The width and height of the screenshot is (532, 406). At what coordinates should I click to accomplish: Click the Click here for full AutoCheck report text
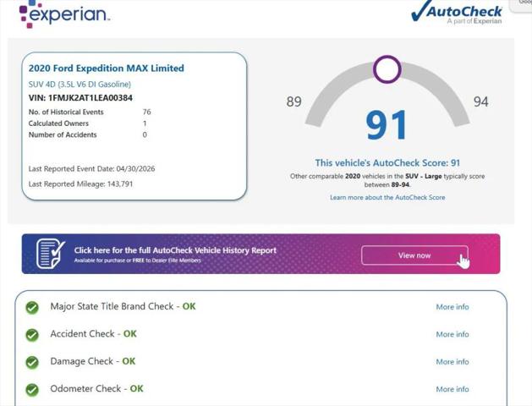(175, 250)
